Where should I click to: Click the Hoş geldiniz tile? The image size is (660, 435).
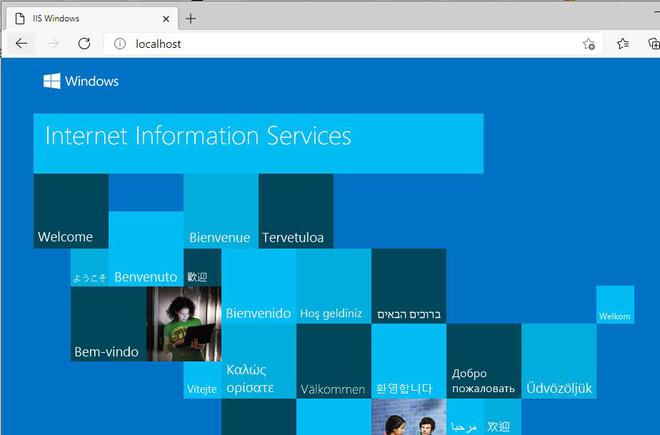(x=334, y=286)
